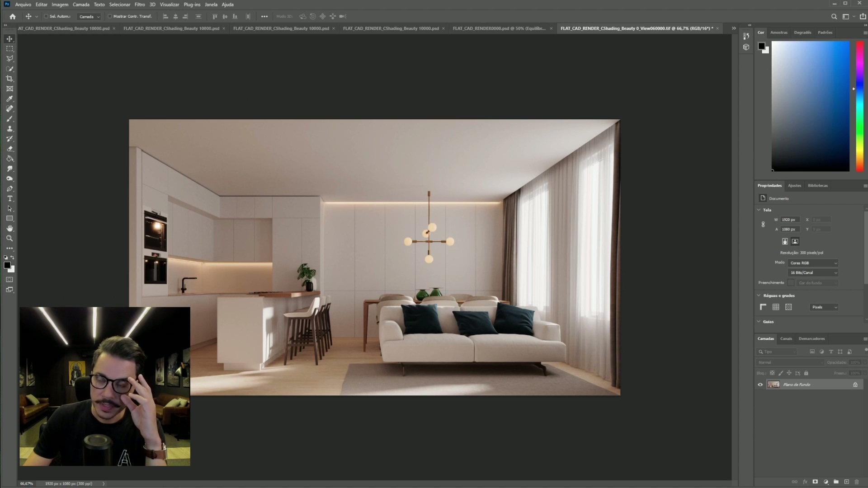868x488 pixels.
Task: Select the Horizontal Type tool
Action: point(9,199)
